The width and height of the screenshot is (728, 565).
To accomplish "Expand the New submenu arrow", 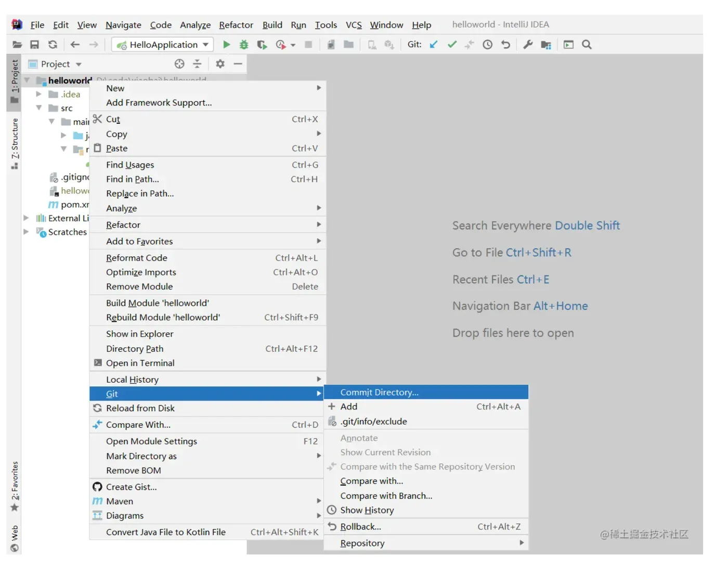I will (x=319, y=88).
